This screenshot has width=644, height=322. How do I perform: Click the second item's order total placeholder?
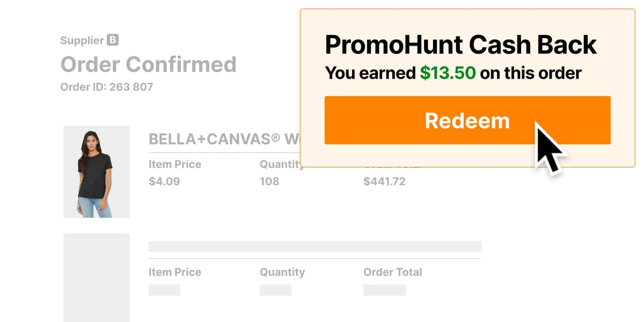(384, 290)
